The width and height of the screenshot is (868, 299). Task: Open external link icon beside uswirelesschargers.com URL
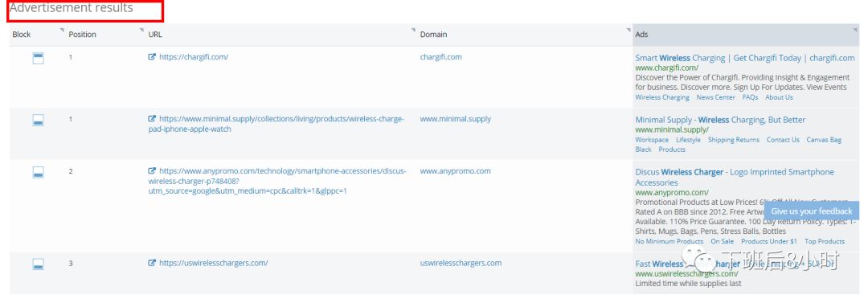(152, 263)
